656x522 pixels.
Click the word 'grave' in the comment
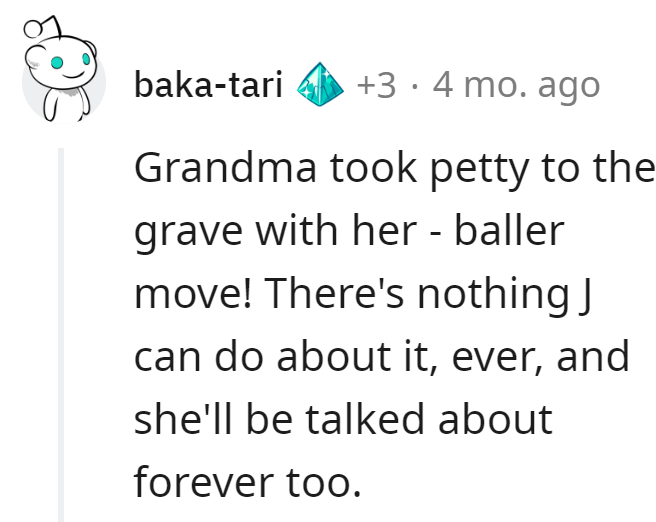188,231
